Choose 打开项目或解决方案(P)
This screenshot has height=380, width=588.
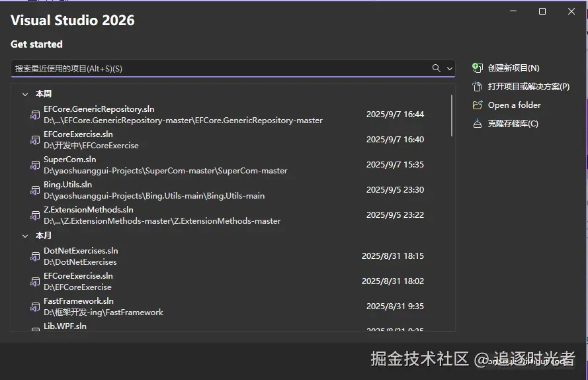pyautogui.click(x=528, y=87)
